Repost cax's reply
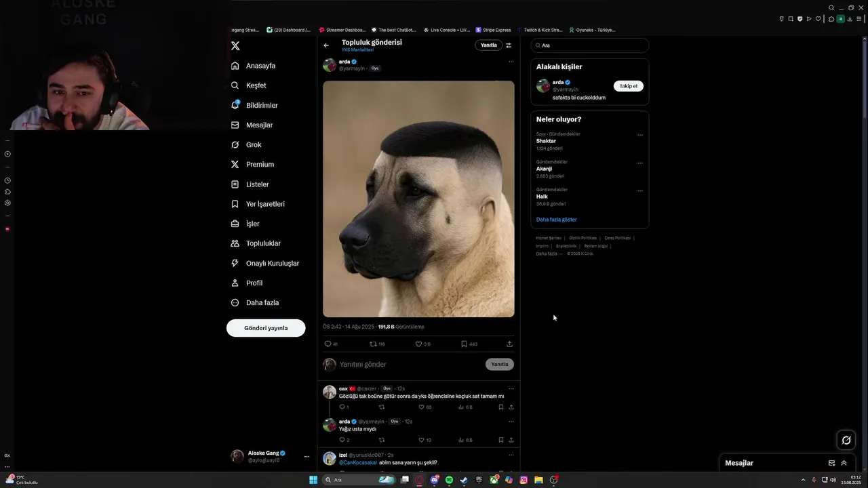 (382, 407)
